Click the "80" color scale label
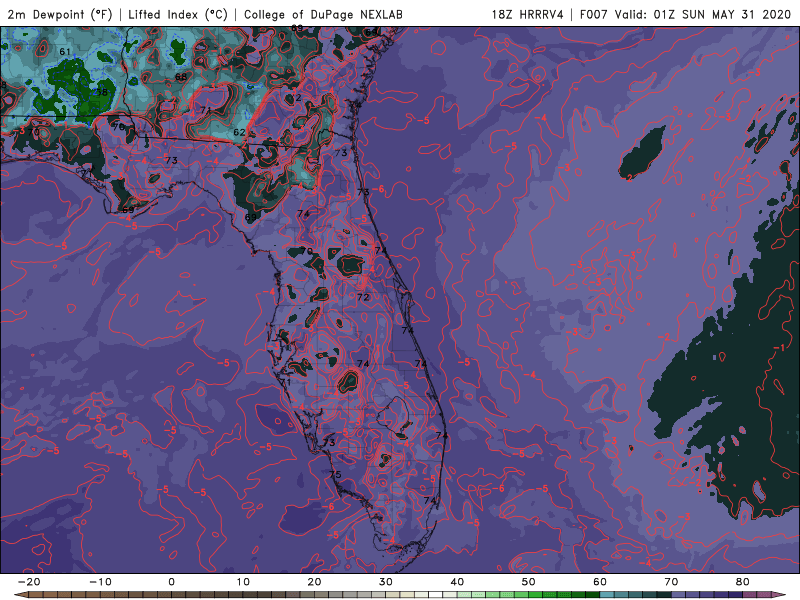 [x=743, y=582]
